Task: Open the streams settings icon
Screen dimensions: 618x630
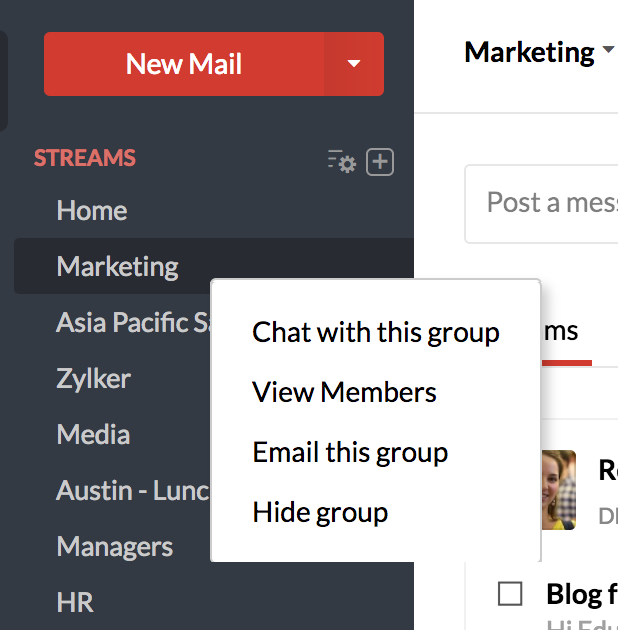Action: coord(341,161)
